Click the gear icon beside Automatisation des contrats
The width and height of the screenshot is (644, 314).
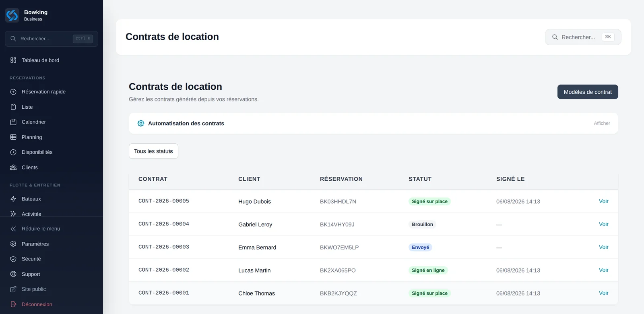[x=141, y=123]
